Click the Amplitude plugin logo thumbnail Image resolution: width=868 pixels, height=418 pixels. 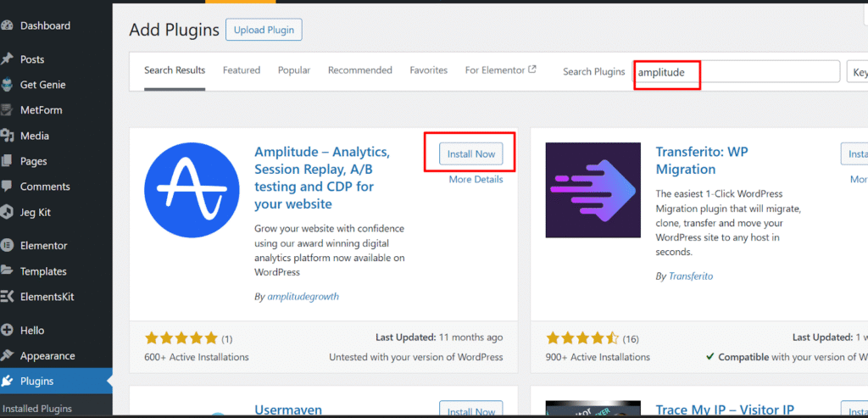[x=192, y=190]
